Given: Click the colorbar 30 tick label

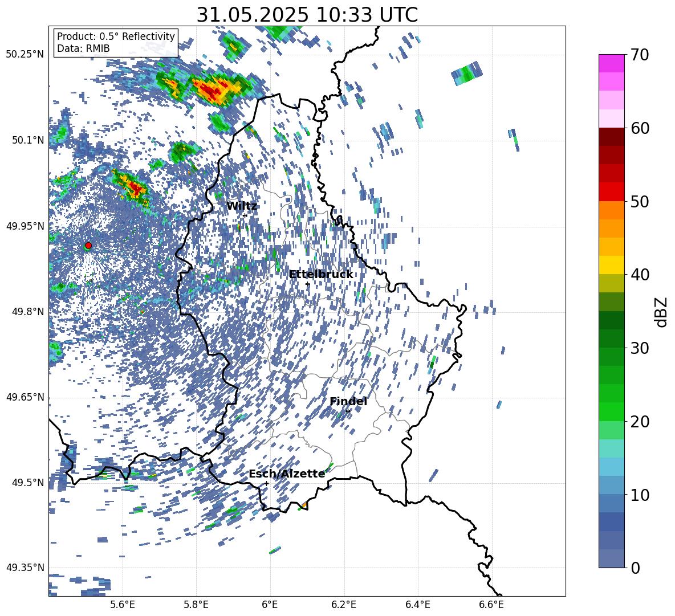Looking at the screenshot, I should point(640,348).
